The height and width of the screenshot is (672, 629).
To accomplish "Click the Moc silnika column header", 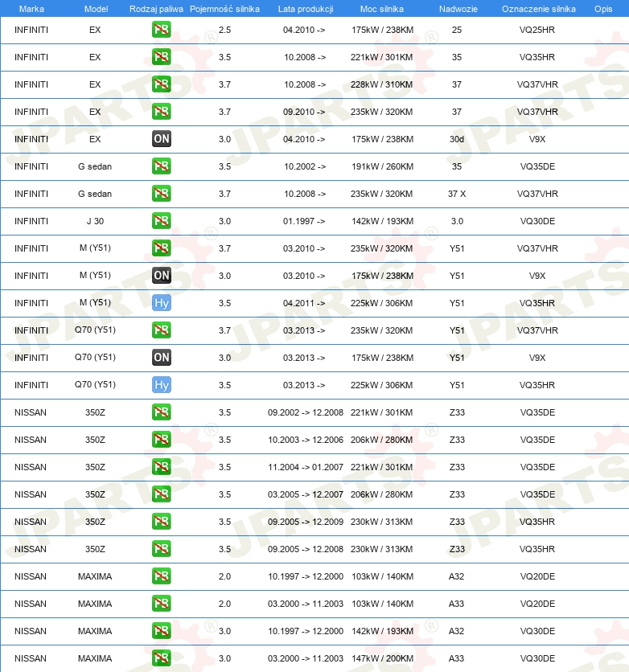I will pyautogui.click(x=381, y=9).
